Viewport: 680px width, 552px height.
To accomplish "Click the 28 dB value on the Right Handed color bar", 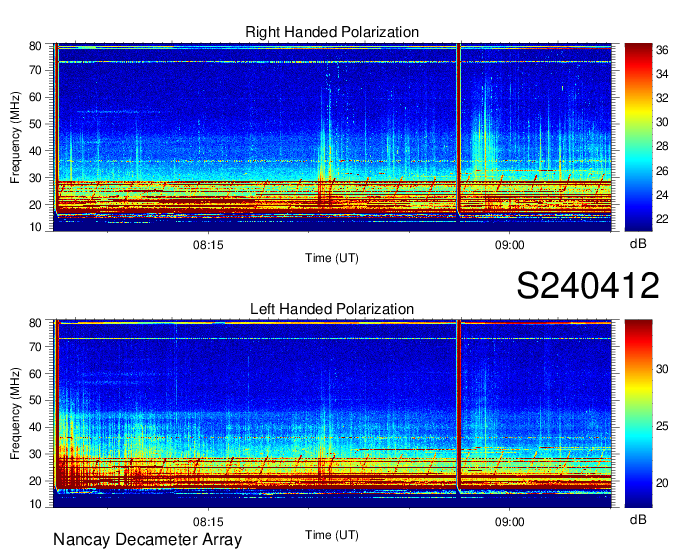I will [662, 147].
